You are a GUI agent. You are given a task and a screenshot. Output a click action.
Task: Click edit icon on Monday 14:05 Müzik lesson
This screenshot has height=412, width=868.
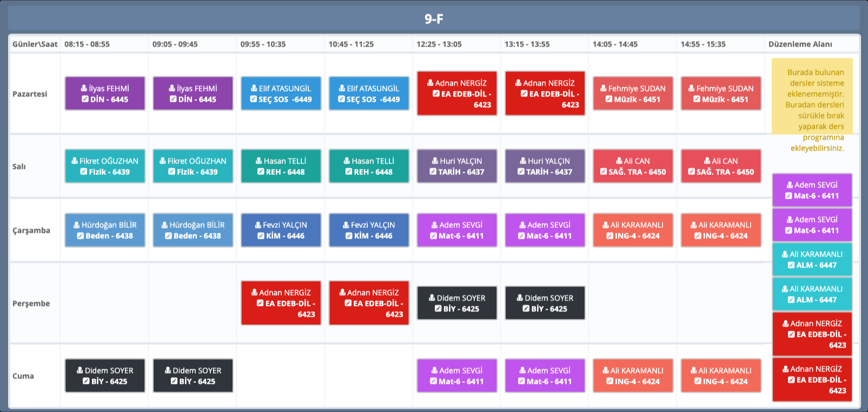click(608, 99)
